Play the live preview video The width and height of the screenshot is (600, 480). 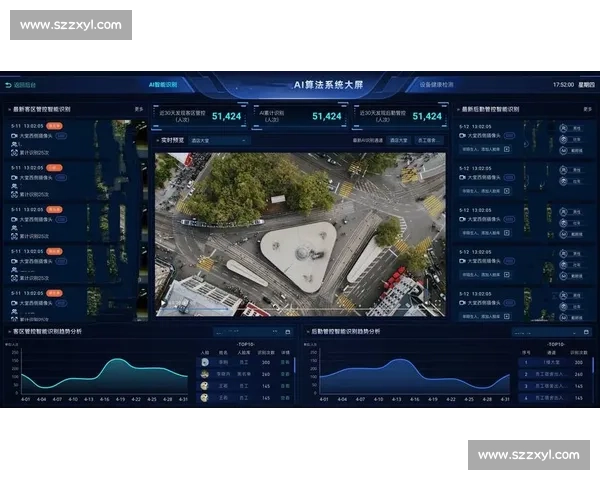pos(164,303)
